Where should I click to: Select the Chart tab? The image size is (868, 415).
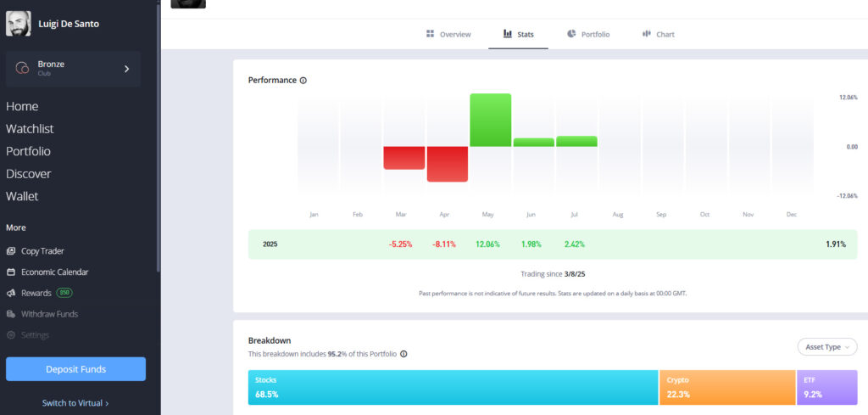(659, 34)
